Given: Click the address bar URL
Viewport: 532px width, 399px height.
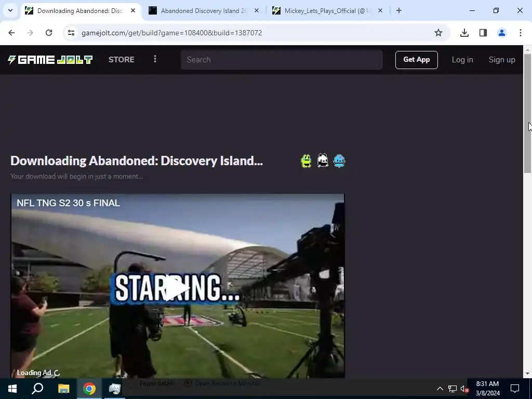Looking at the screenshot, I should pyautogui.click(x=171, y=33).
